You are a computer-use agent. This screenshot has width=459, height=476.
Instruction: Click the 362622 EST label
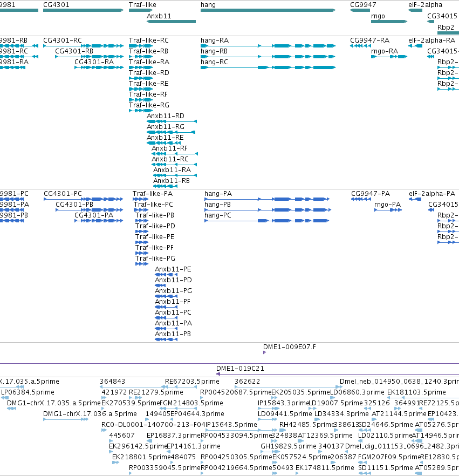(247, 382)
